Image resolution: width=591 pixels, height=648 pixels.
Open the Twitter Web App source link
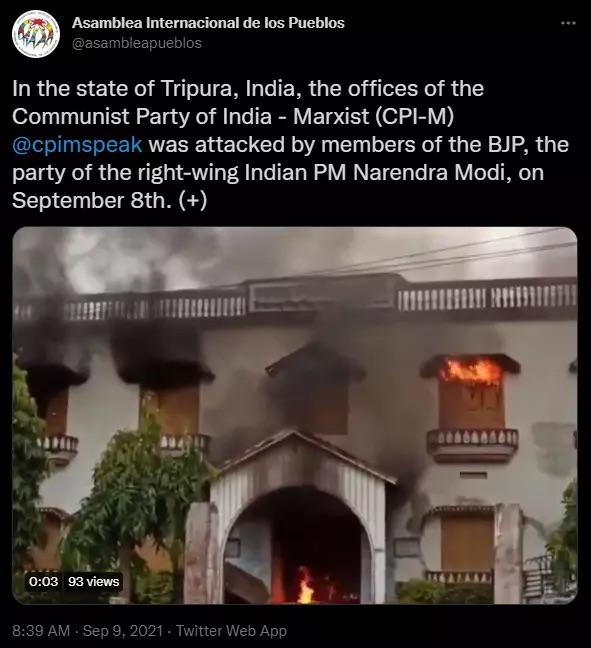(x=231, y=631)
